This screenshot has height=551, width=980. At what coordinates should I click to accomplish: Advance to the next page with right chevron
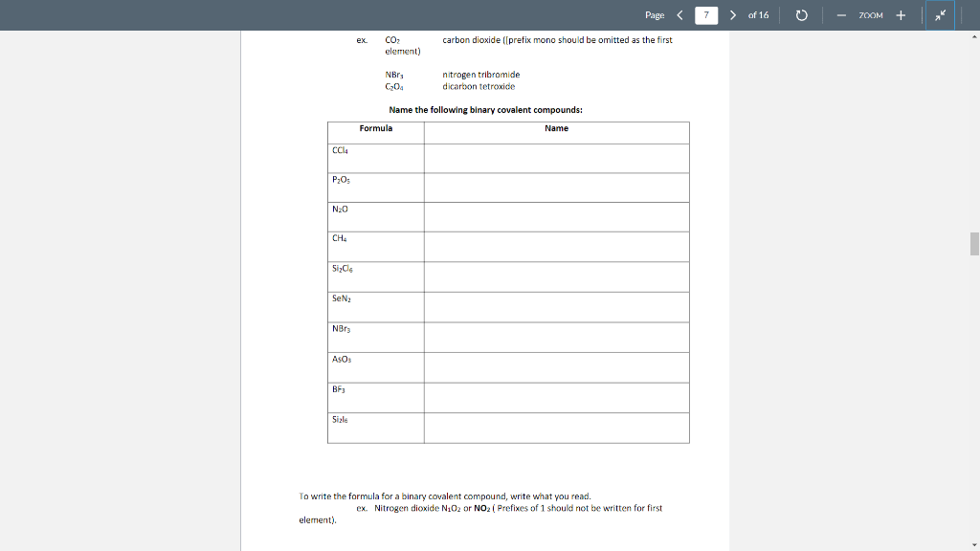click(732, 15)
